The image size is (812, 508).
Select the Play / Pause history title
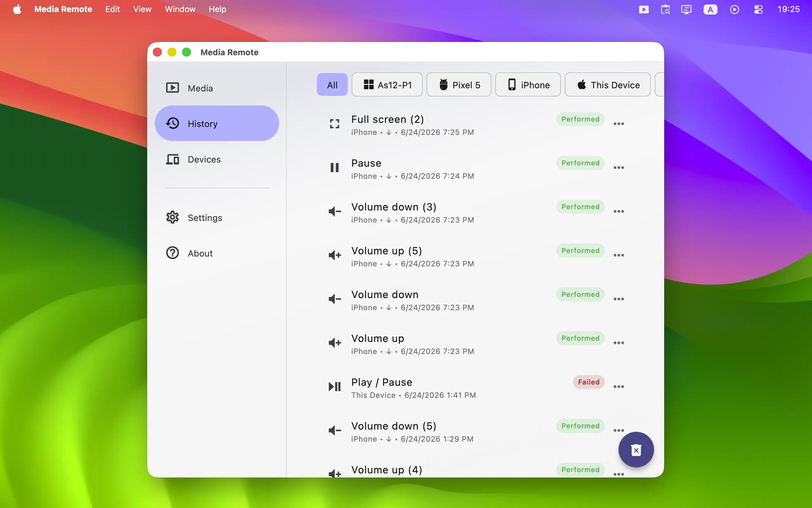coord(382,382)
